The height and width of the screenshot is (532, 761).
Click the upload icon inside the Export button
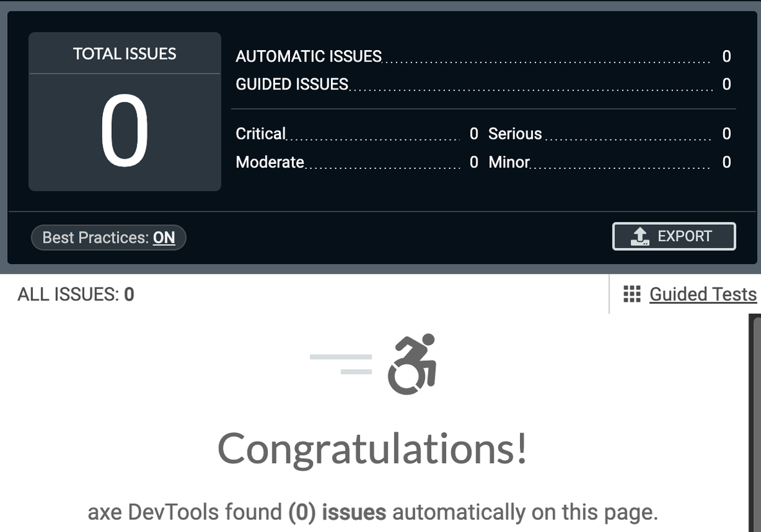640,236
